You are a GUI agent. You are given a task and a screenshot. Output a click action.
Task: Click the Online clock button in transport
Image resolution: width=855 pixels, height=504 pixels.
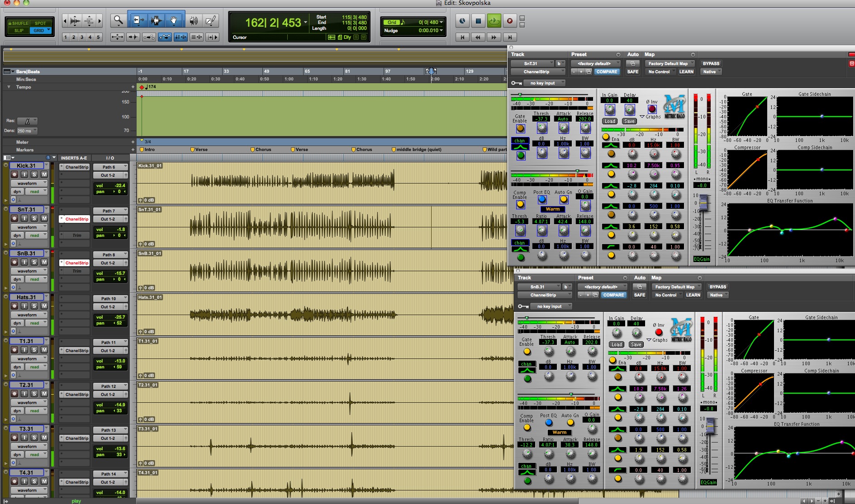[x=462, y=21]
